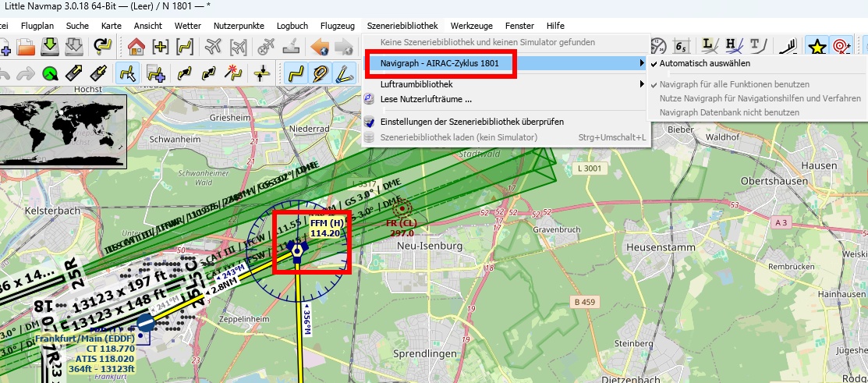Click the FR (CL) NDB marker
Image resolution: width=868 pixels, height=383 pixels.
[x=402, y=208]
